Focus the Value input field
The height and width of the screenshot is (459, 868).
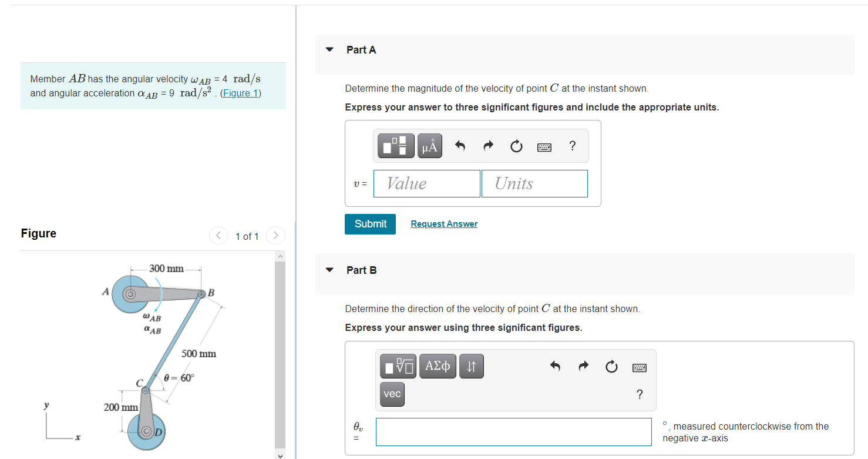pos(427,183)
